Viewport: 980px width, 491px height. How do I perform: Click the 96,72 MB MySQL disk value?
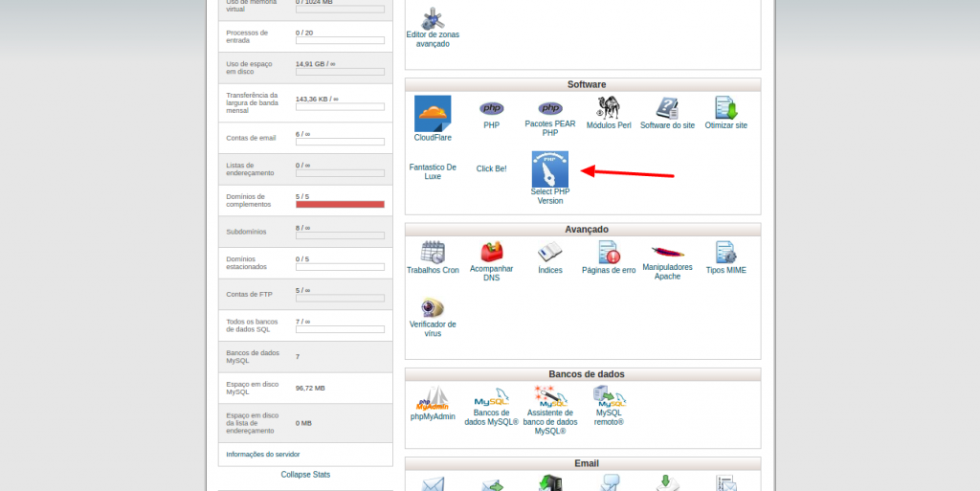310,388
